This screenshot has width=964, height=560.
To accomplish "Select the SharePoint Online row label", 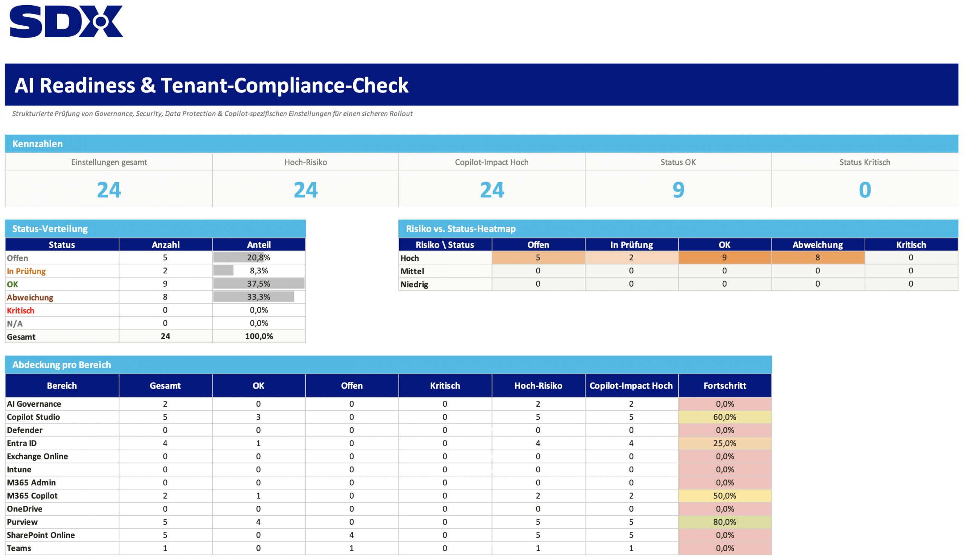I will [x=41, y=535].
